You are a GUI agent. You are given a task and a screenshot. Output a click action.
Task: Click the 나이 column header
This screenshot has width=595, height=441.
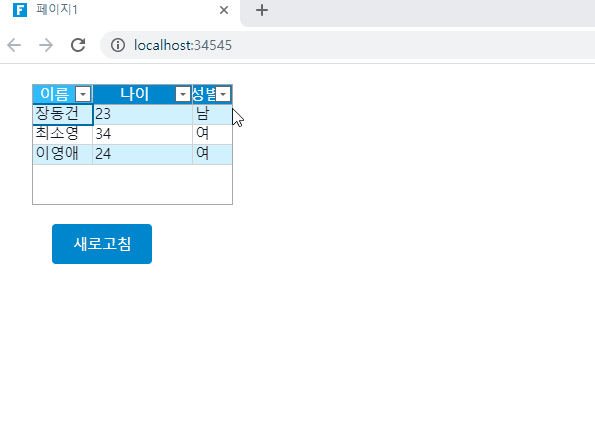134,94
